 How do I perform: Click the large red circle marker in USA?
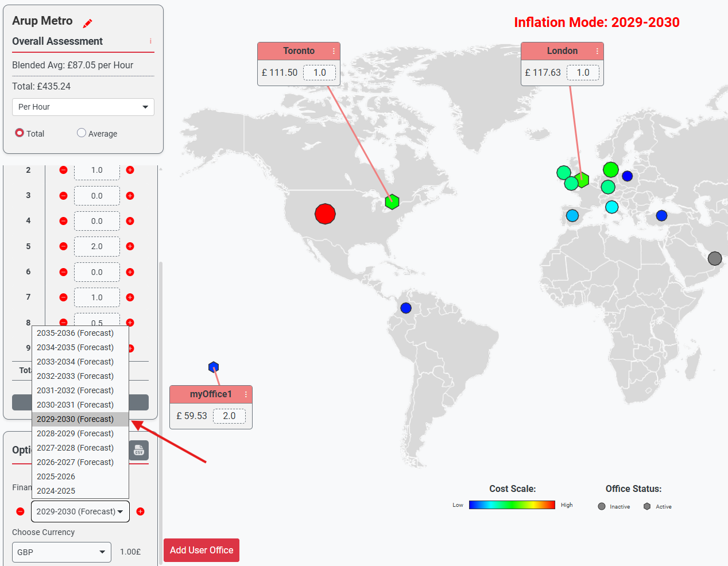tap(325, 214)
